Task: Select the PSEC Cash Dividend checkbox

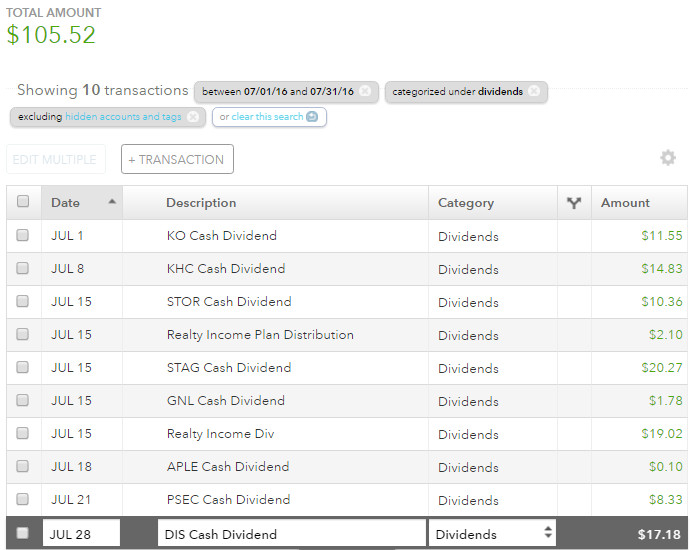Action: click(23, 500)
